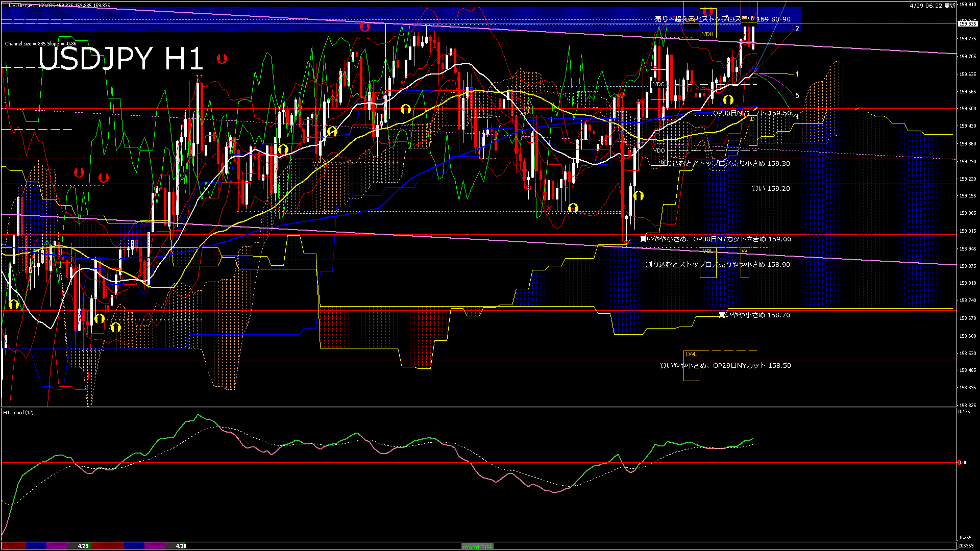
Task: Click the YDL marker label near 159.00
Action: (x=707, y=251)
